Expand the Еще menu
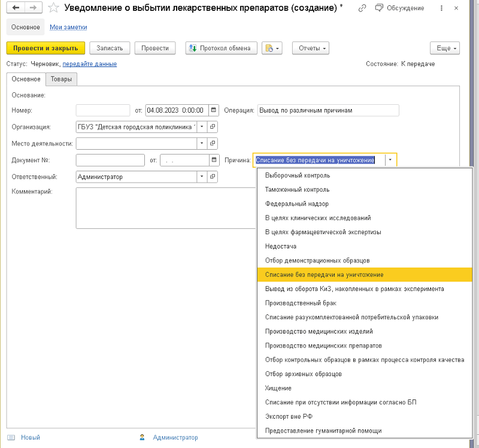 [x=444, y=49]
